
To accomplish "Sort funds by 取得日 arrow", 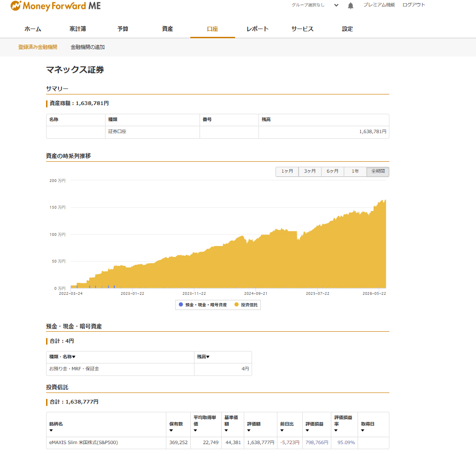I will tap(363, 430).
